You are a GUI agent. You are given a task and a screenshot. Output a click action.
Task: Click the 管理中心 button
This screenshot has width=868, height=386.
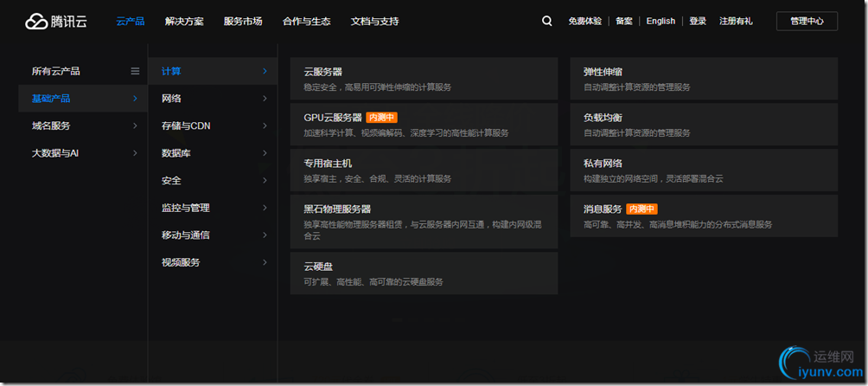(x=807, y=21)
